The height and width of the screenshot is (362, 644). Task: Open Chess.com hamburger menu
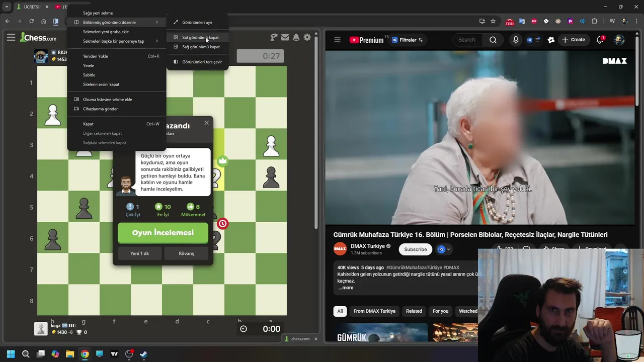point(11,37)
